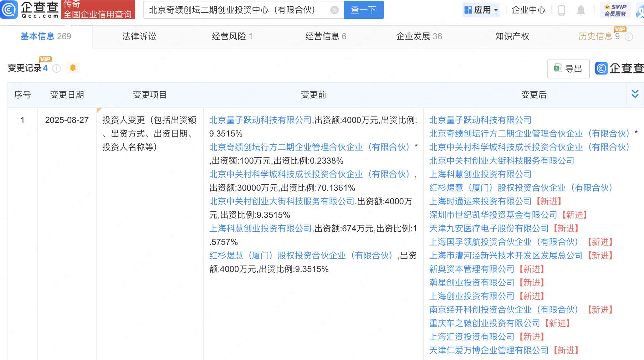Click the Qichacha logo icon
This screenshot has height=360, width=644.
pyautogui.click(x=9, y=10)
